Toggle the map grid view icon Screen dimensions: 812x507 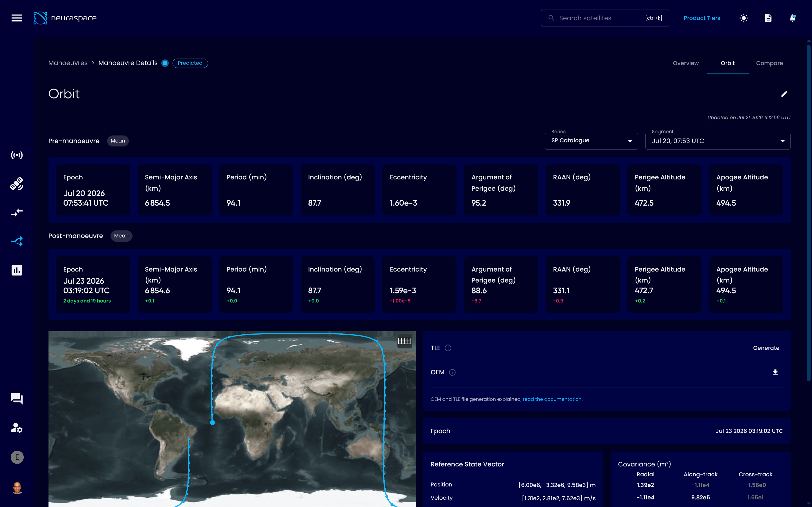point(404,341)
